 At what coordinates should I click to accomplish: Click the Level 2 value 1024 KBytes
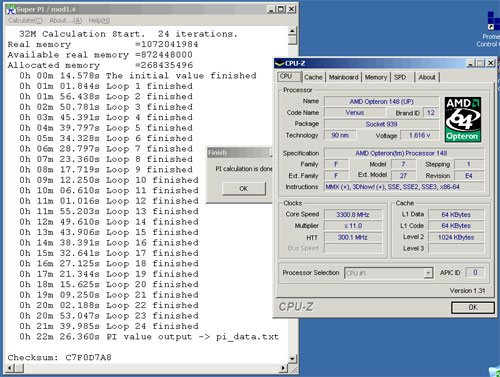(x=456, y=237)
